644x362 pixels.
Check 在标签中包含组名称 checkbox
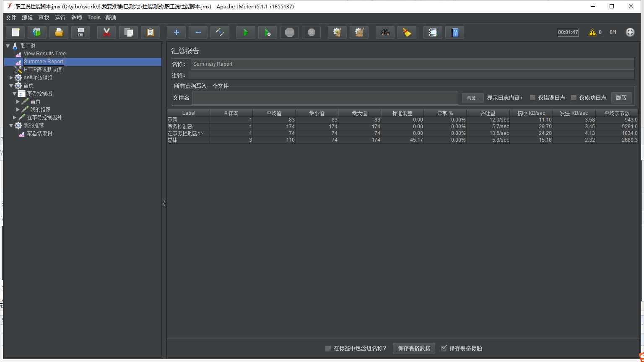click(x=328, y=348)
